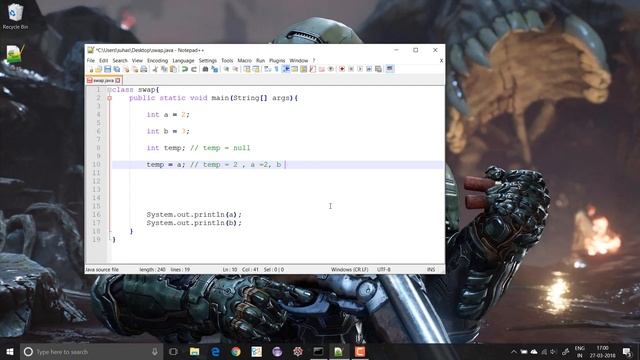Click the macro Playback icon

360,69
